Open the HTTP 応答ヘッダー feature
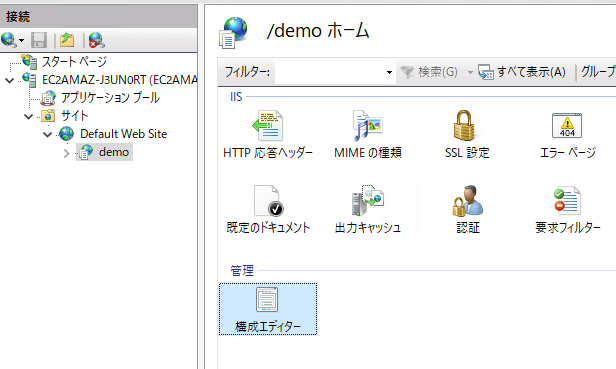 [268, 135]
